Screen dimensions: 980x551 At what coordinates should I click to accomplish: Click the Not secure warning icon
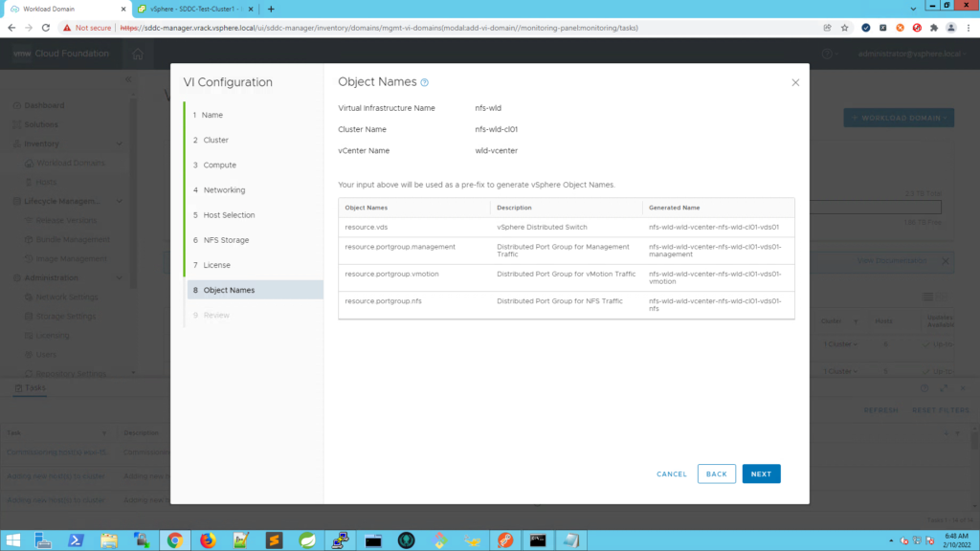click(67, 28)
